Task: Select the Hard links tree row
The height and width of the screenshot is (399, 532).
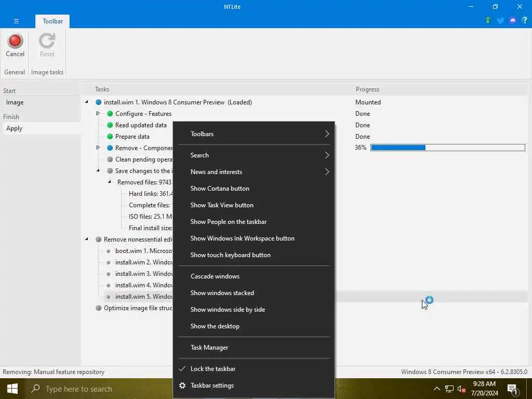Action: pos(151,194)
